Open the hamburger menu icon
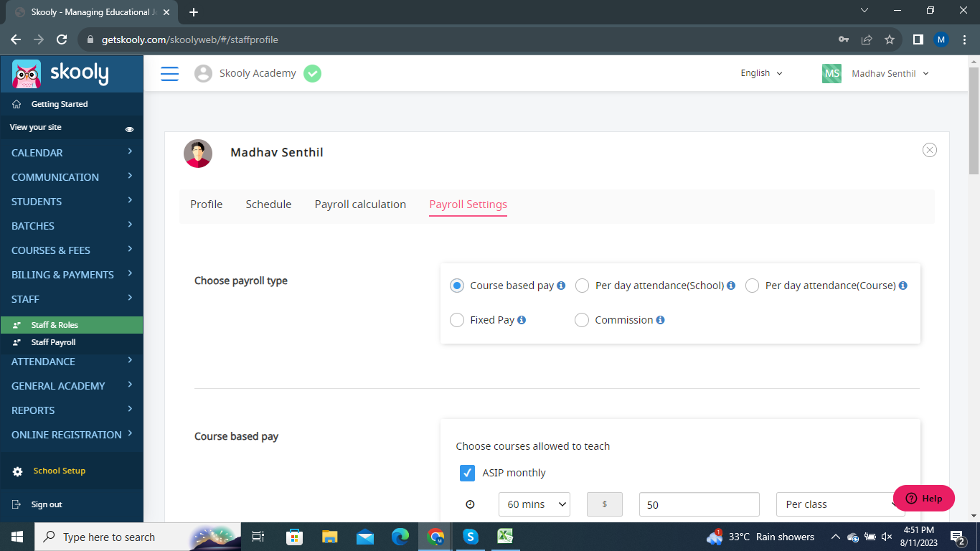 click(169, 73)
